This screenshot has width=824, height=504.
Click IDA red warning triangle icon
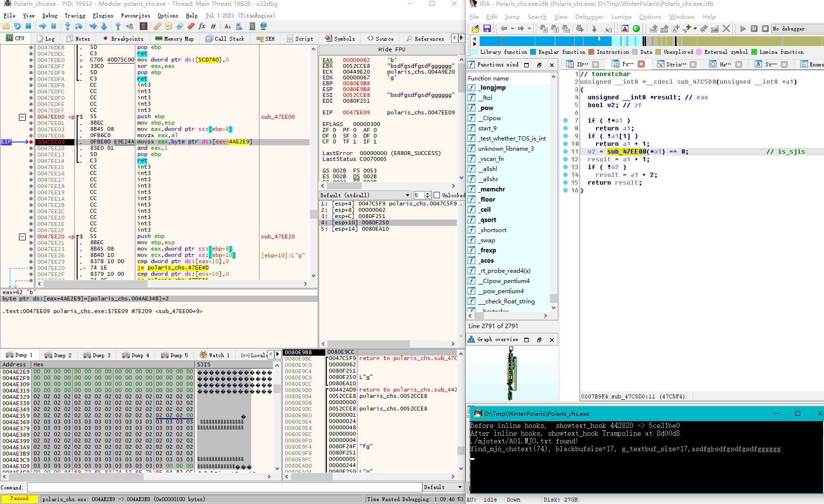click(x=625, y=29)
